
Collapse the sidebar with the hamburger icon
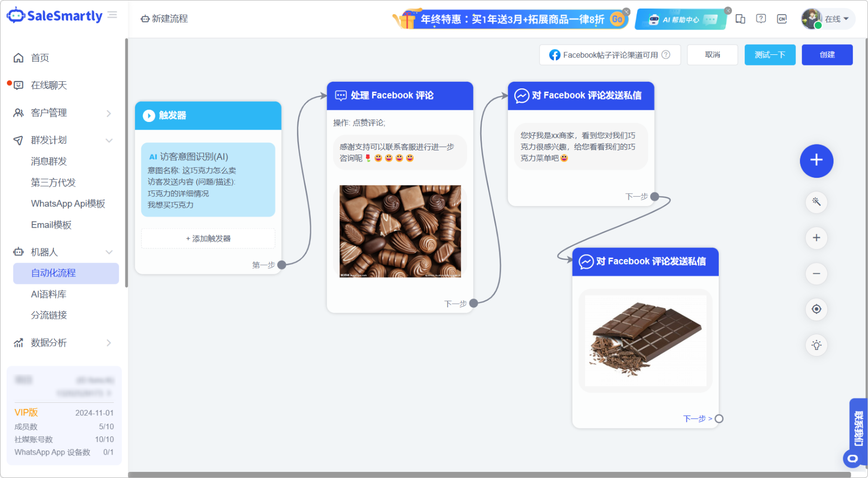pyautogui.click(x=113, y=15)
